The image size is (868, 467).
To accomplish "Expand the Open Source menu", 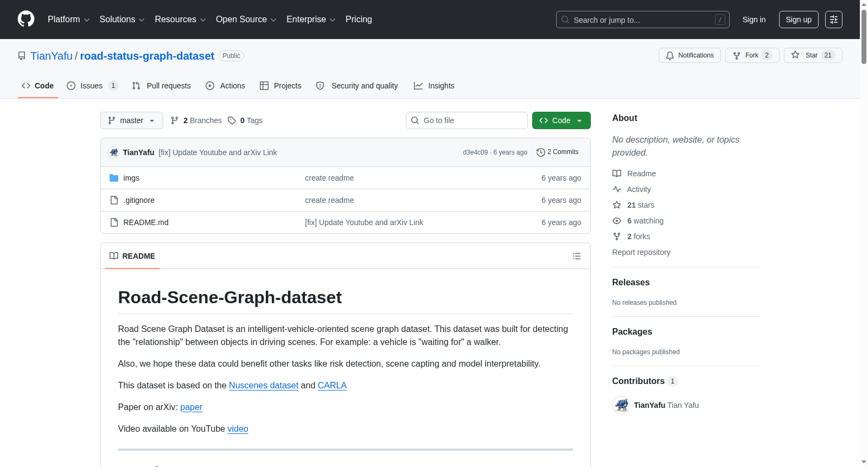I will pos(246,20).
